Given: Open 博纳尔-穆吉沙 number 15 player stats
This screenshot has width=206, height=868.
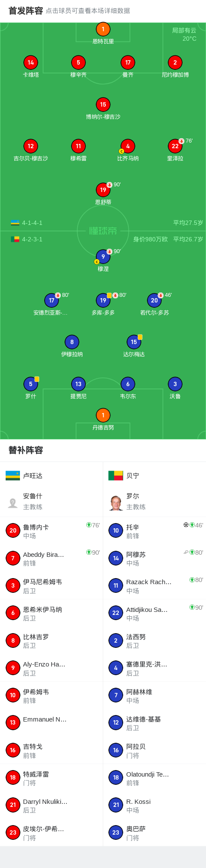Looking at the screenshot, I should [103, 104].
